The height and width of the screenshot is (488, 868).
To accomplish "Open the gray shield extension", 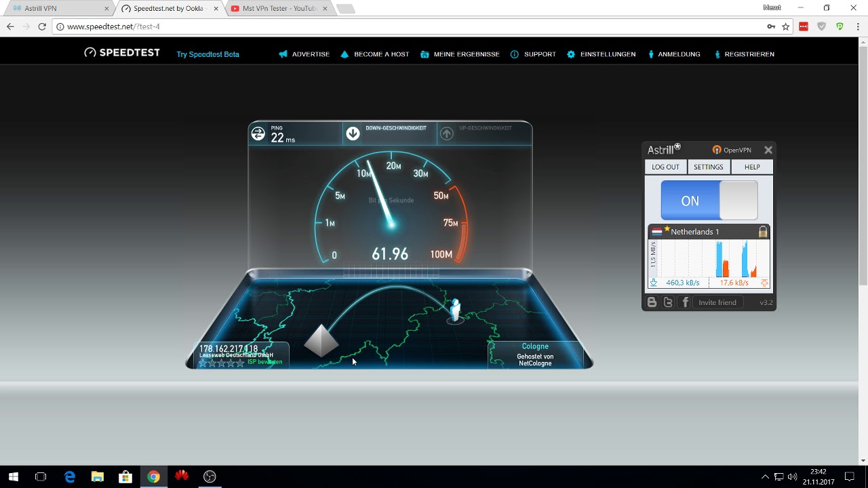I will [822, 26].
